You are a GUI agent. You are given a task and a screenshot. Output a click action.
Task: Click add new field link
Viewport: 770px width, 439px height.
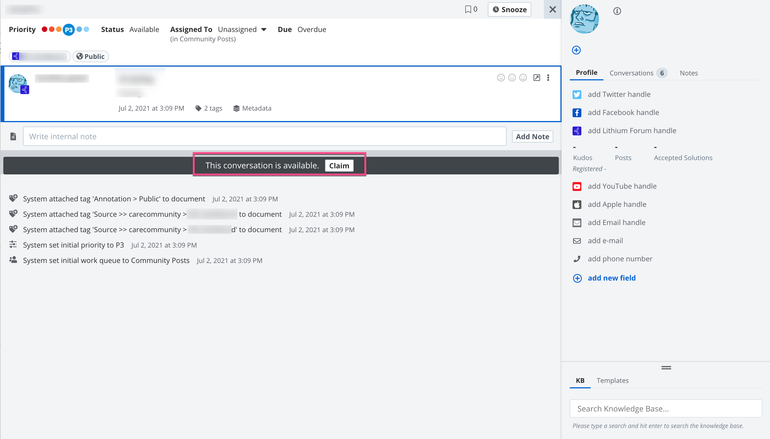point(611,278)
